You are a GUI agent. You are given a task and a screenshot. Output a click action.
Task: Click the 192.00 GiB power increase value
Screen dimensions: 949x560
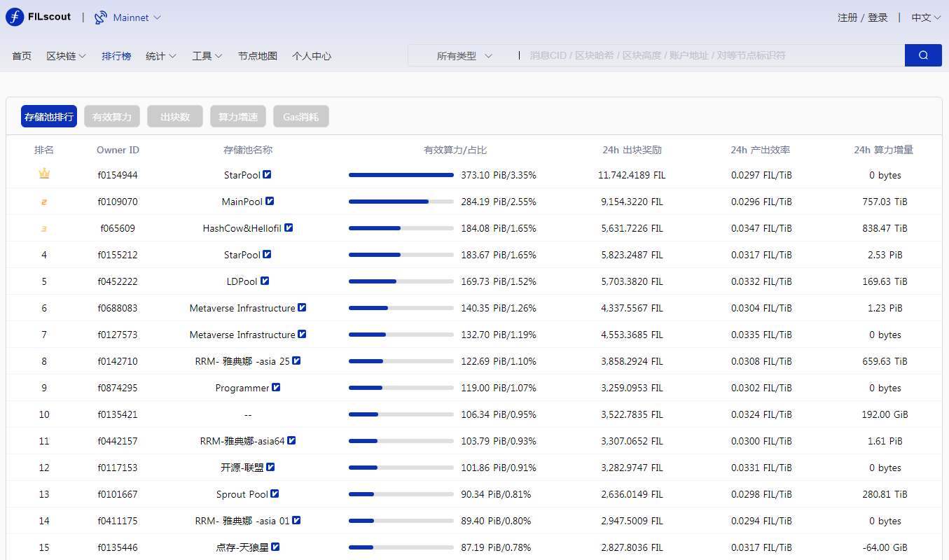click(x=885, y=414)
